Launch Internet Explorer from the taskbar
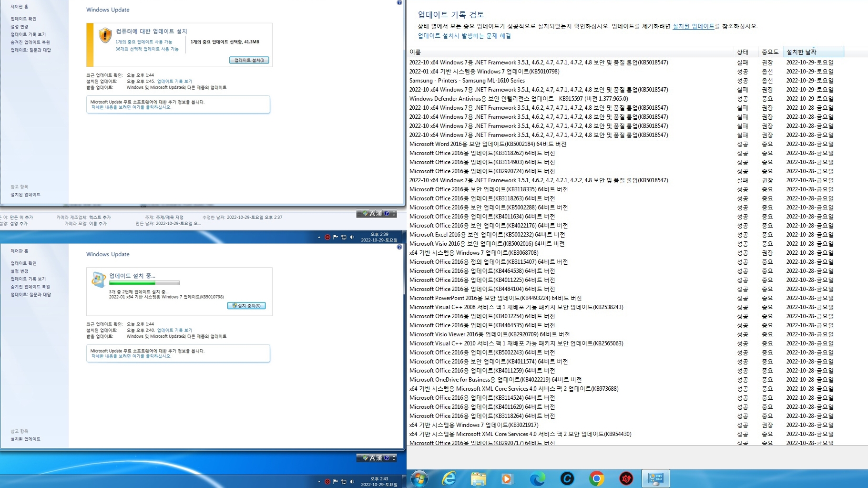 (449, 478)
